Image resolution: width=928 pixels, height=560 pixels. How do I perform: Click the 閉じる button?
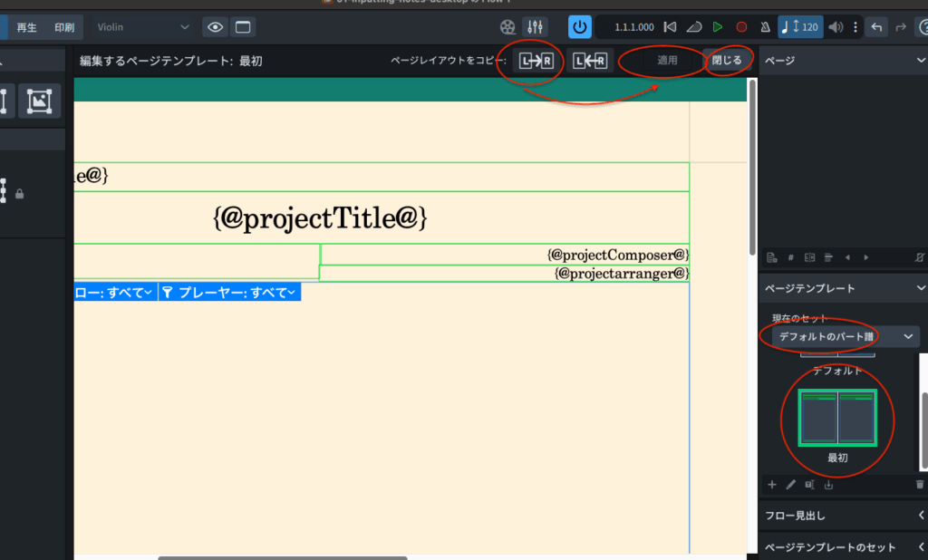click(x=726, y=61)
